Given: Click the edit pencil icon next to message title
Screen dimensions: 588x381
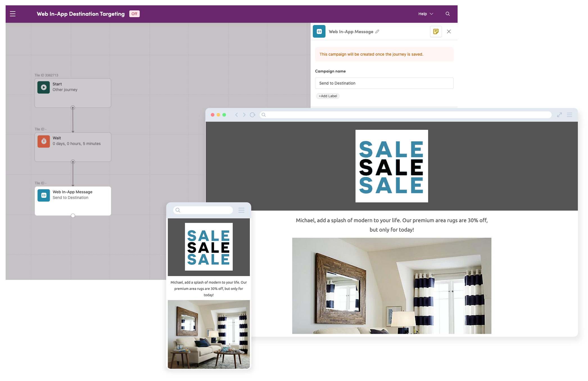Looking at the screenshot, I should [x=376, y=31].
